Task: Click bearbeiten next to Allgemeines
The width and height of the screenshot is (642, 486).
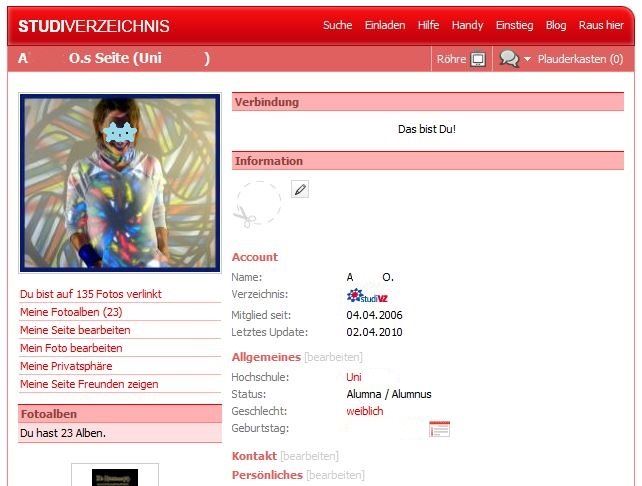Action: tap(333, 357)
